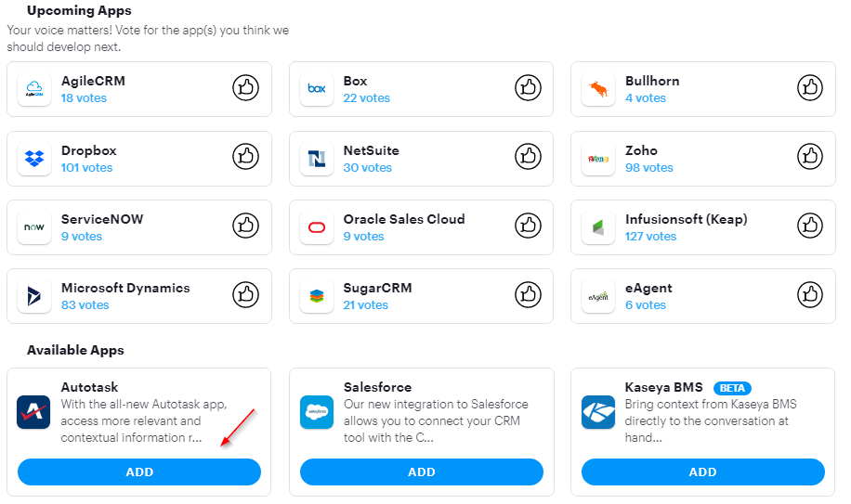Click the Salesforce cloud logo
This screenshot has height=504, width=851.
(317, 412)
